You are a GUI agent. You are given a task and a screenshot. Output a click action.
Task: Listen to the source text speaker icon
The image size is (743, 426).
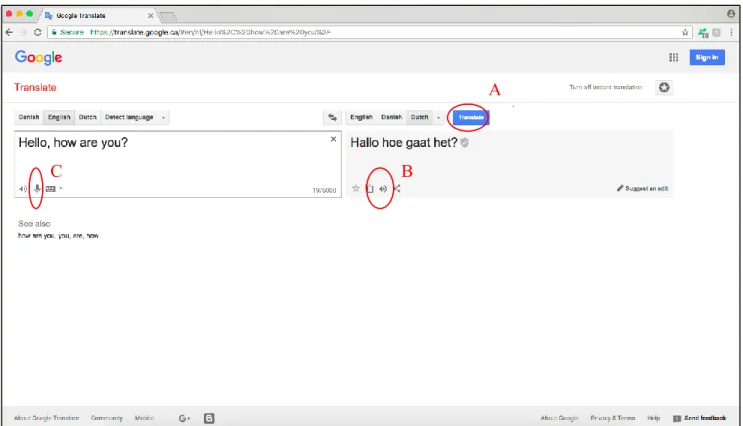pyautogui.click(x=23, y=189)
